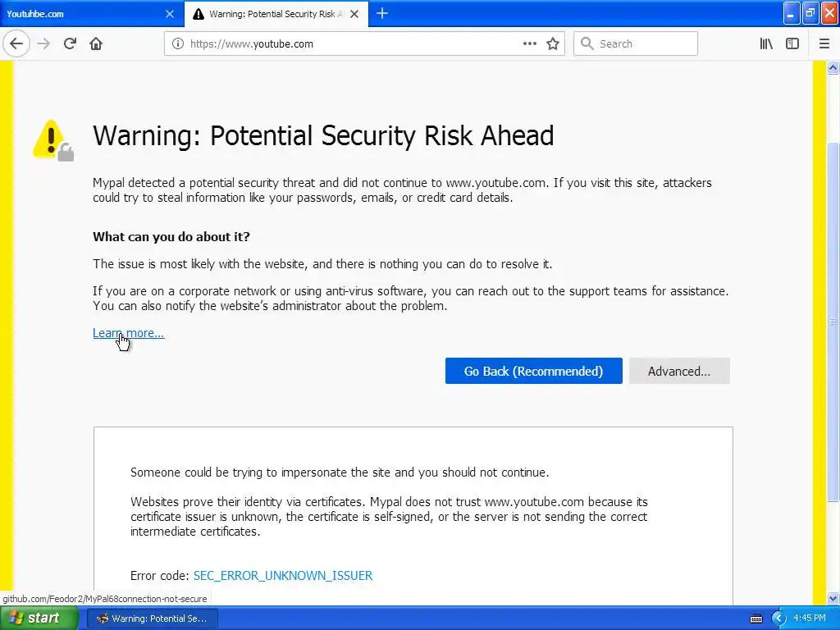840x630 pixels.
Task: Click the vertical scrollbar down arrow
Action: [x=833, y=599]
